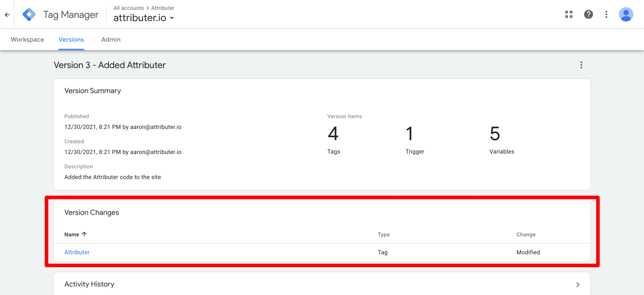Open the user account avatar
This screenshot has width=644, height=295.
tap(626, 14)
